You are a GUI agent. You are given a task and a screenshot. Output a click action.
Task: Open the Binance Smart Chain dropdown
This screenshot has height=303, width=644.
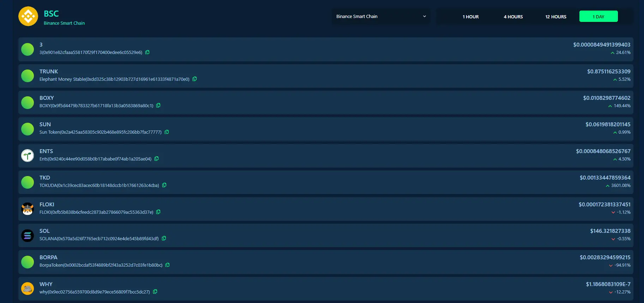(381, 17)
